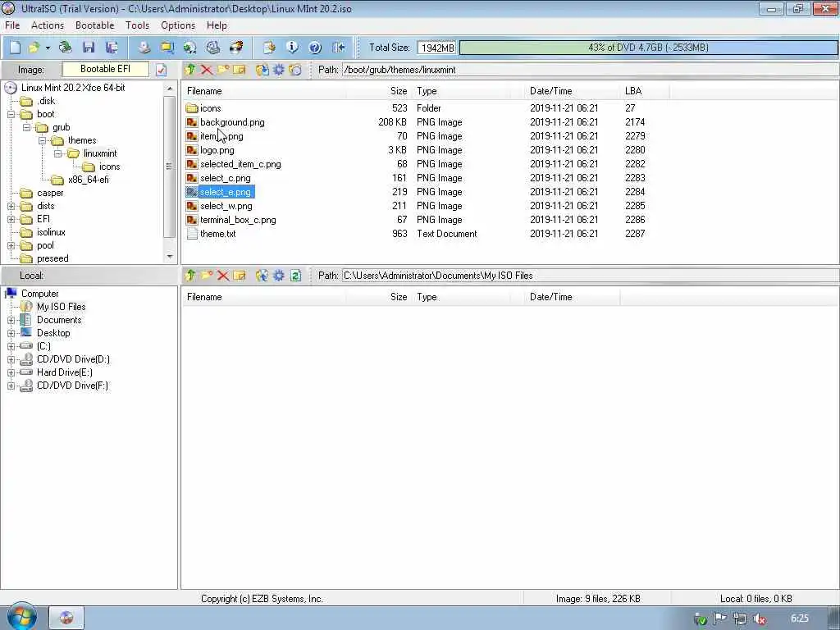Expand the pool folder
This screenshot has height=630, width=840.
(x=11, y=245)
